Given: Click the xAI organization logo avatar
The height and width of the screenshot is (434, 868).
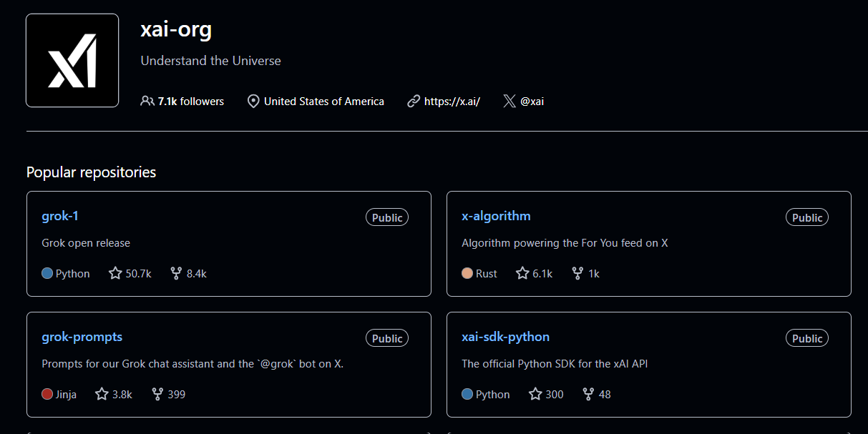Looking at the screenshot, I should 72,61.
